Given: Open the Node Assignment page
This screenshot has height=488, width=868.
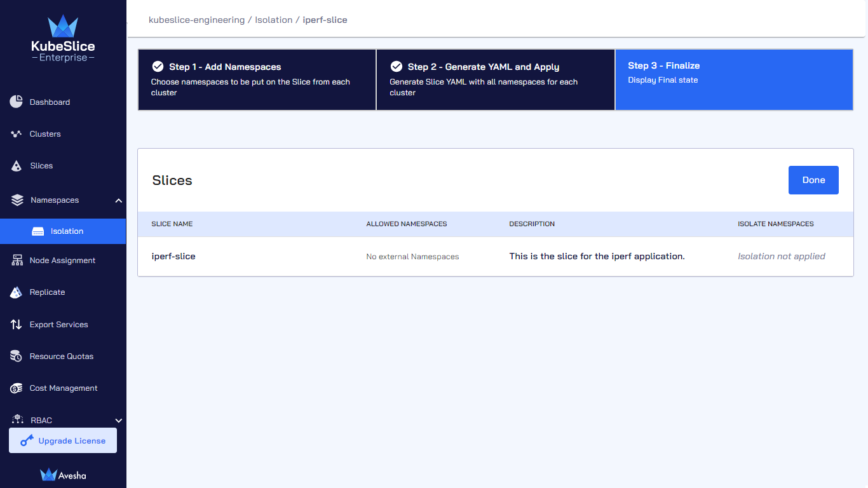Looking at the screenshot, I should [63, 261].
